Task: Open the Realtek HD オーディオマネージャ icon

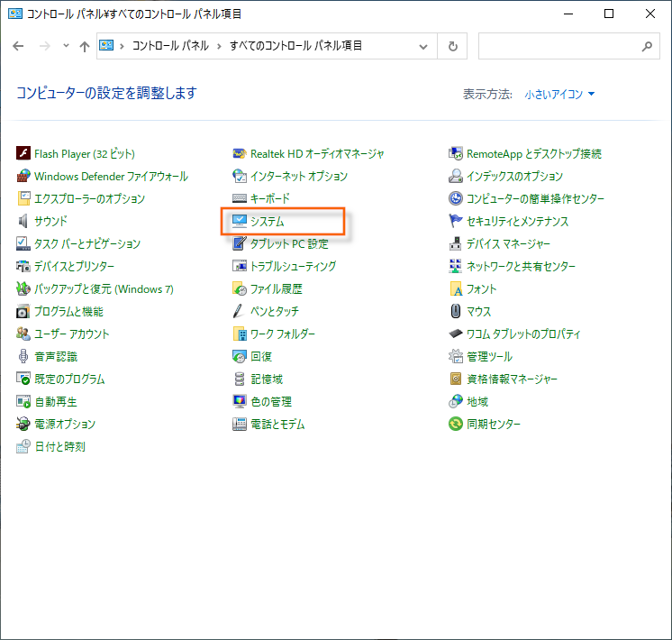Action: click(x=239, y=153)
